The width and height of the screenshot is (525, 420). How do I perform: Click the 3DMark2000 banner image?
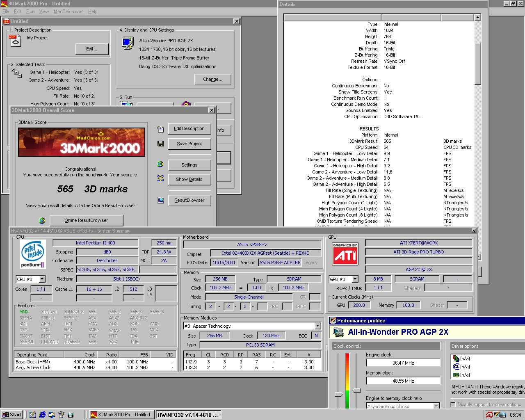(x=82, y=142)
